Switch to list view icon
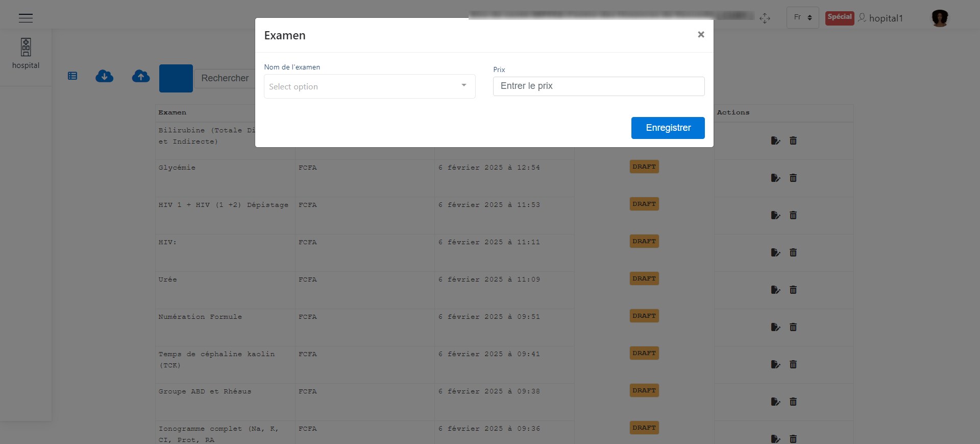Viewport: 980px width, 444px height. (72, 76)
